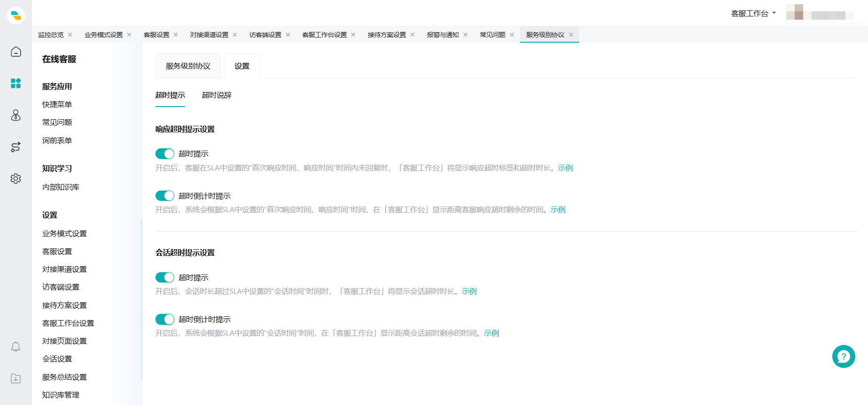Open 业务模式设置 in the side menu
Image resolution: width=868 pixels, height=405 pixels.
64,234
